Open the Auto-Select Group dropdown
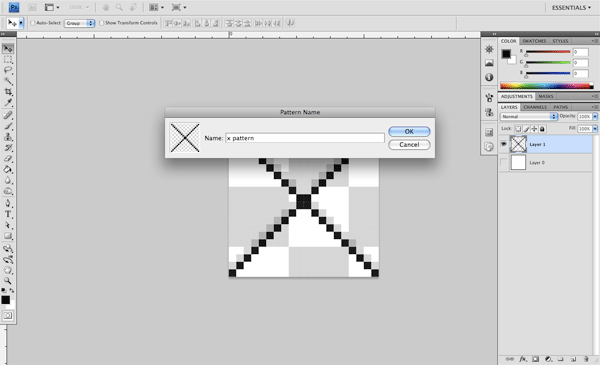 pos(79,23)
